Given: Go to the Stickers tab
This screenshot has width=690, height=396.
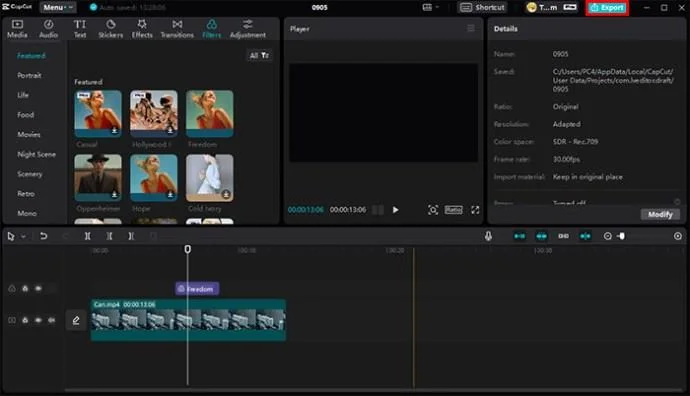Looking at the screenshot, I should (110, 29).
